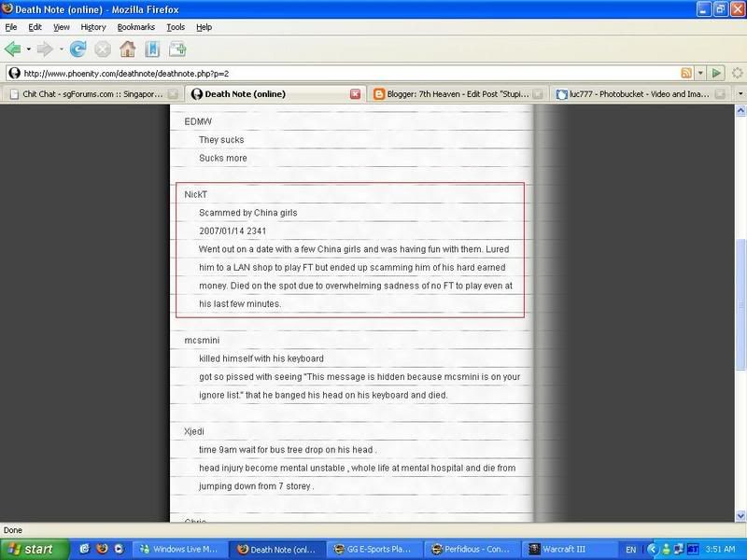Image resolution: width=747 pixels, height=560 pixels.
Task: Open the list all tabs dropdown
Action: pyautogui.click(x=740, y=94)
